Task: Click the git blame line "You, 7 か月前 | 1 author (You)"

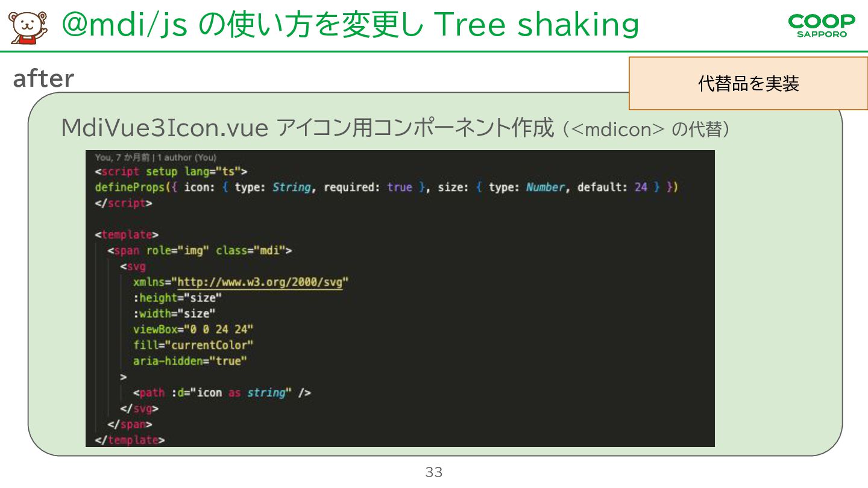Action: (155, 157)
